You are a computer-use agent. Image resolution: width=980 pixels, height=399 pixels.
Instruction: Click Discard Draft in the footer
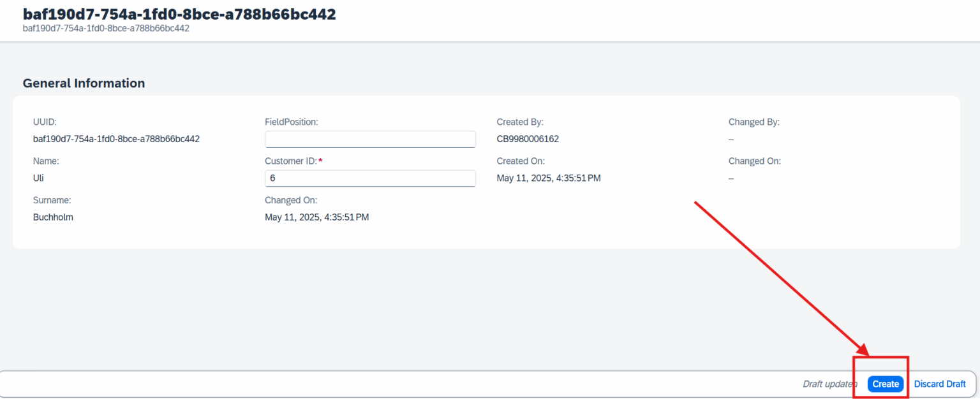click(940, 384)
